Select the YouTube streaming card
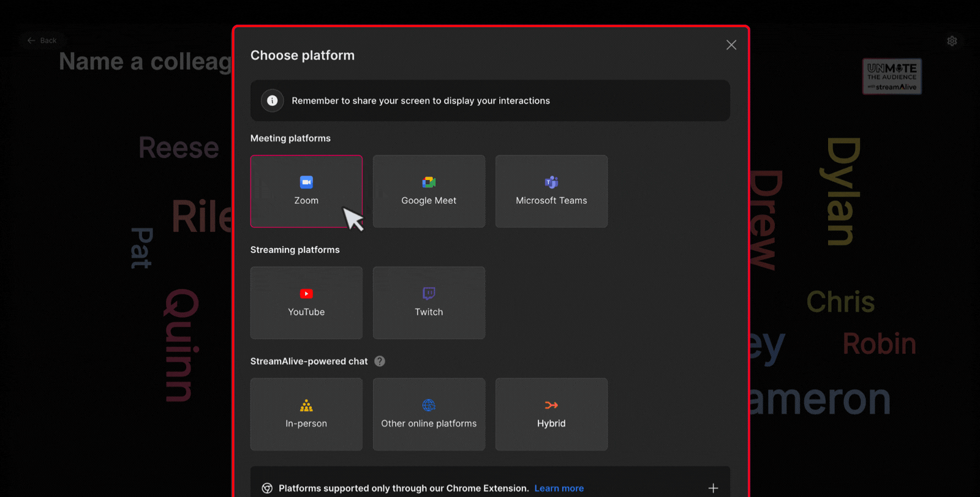 pyautogui.click(x=306, y=302)
